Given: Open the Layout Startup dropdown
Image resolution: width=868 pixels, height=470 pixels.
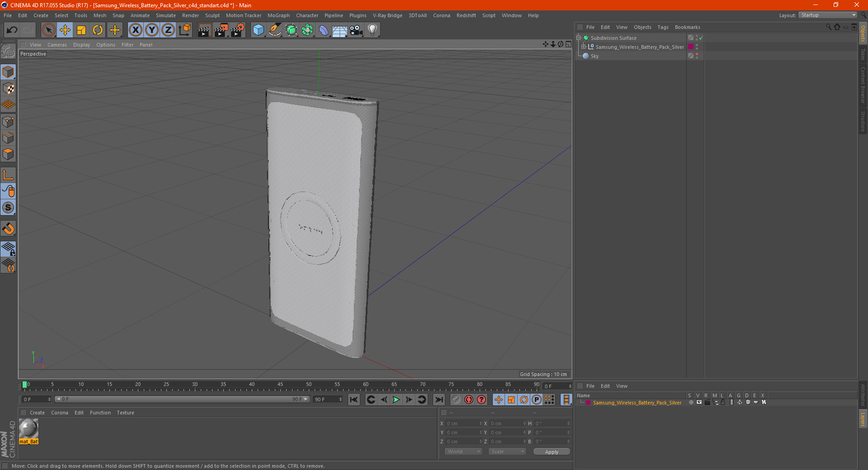Looking at the screenshot, I should [x=828, y=15].
